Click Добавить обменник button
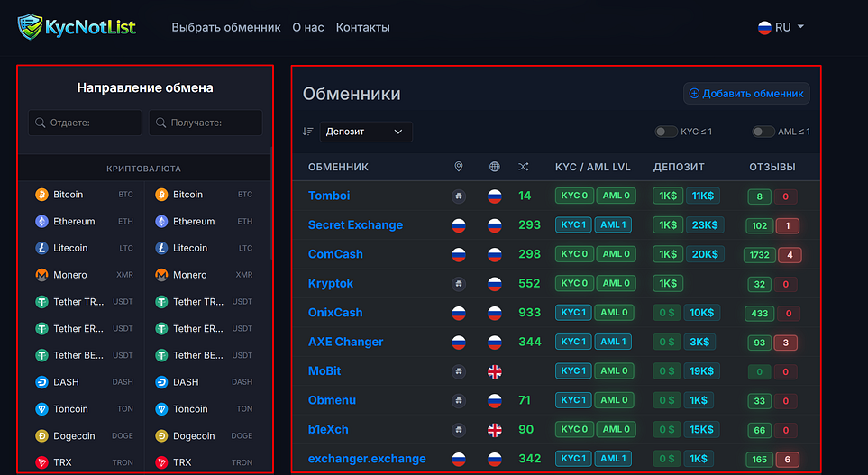The height and width of the screenshot is (475, 868). [746, 94]
